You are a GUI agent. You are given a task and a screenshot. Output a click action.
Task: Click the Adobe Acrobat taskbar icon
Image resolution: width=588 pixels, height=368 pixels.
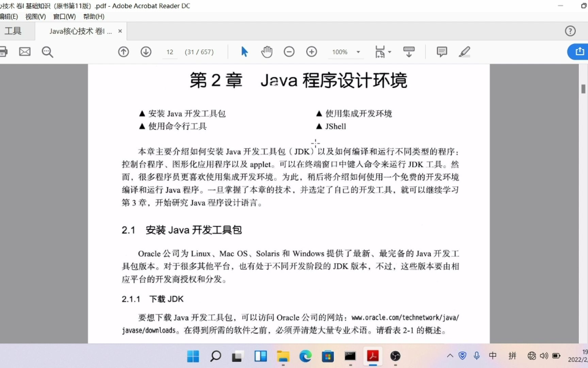click(x=373, y=356)
